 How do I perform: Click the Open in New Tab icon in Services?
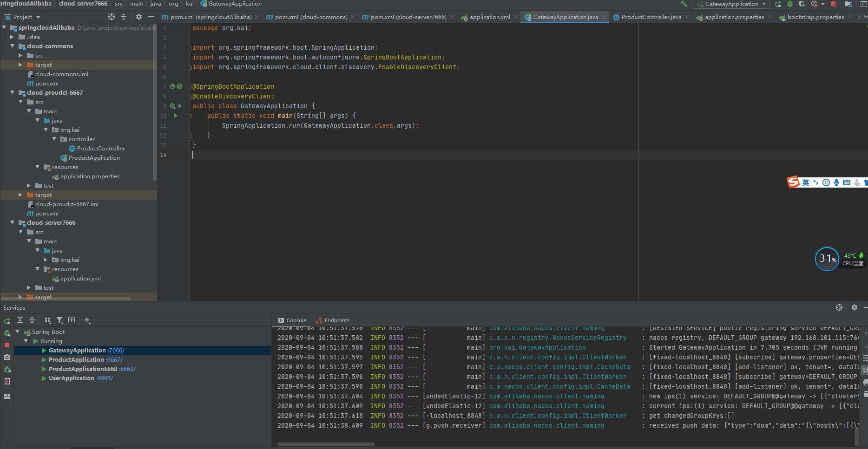[x=72, y=320]
